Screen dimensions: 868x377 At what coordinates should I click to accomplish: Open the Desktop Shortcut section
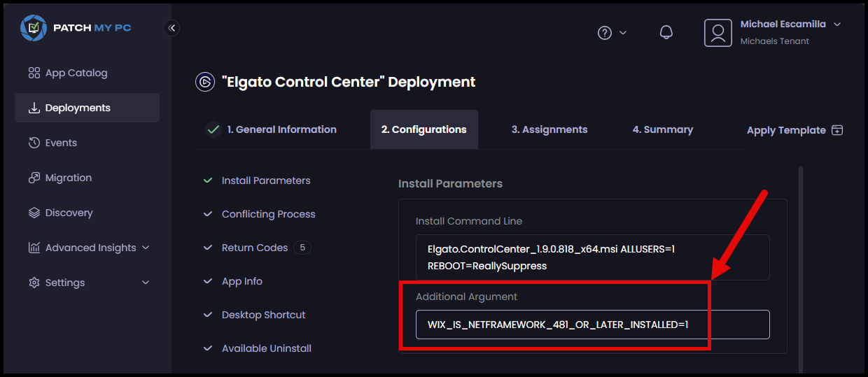(x=264, y=315)
